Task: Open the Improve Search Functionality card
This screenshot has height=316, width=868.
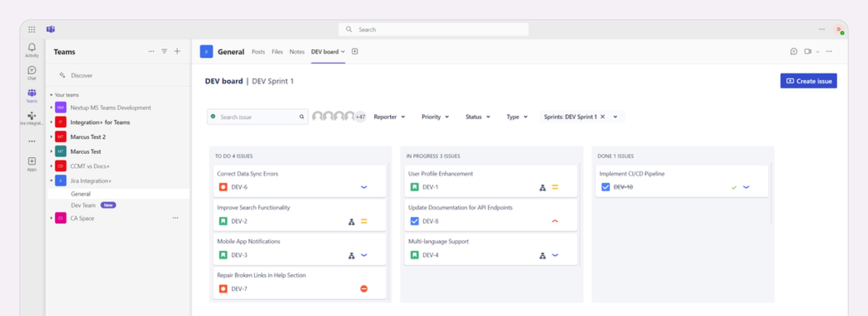Action: 299,215
